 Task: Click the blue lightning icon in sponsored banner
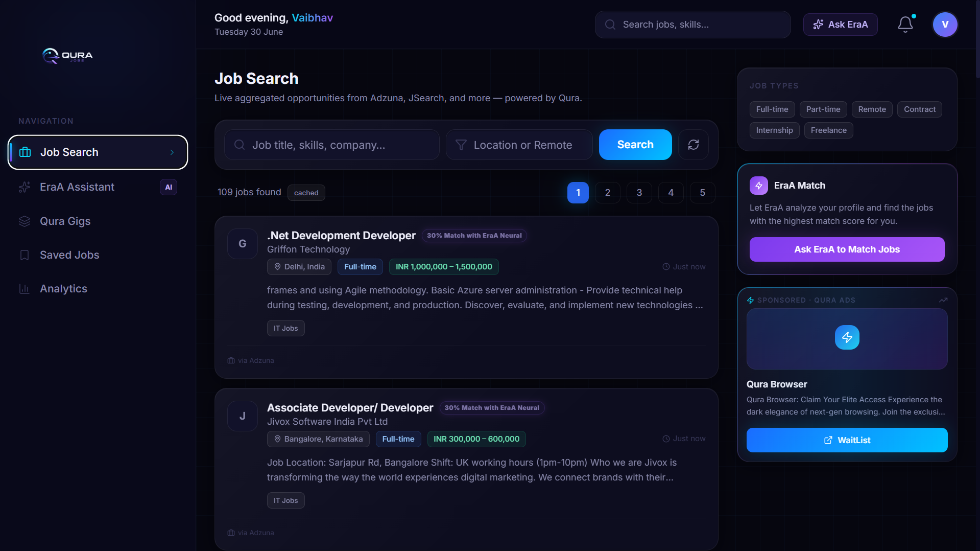coord(847,337)
